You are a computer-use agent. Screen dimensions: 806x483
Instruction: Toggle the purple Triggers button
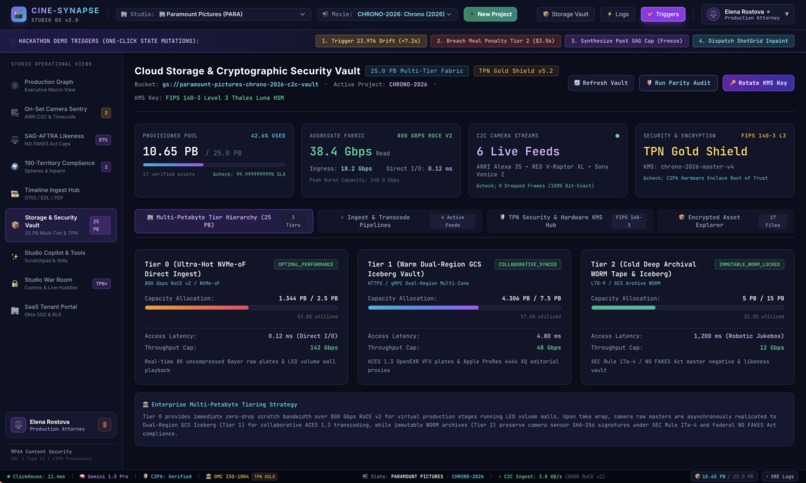point(663,14)
